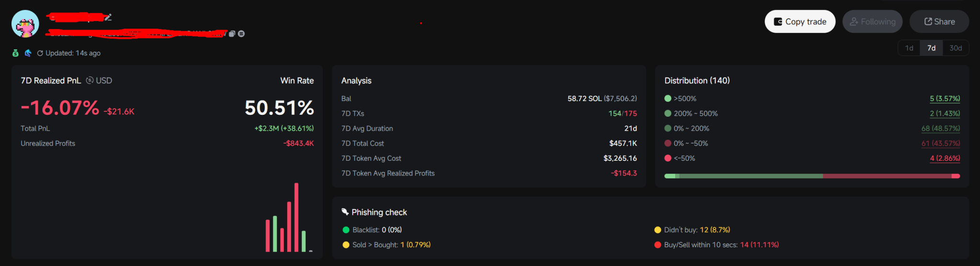Screen dimensions: 980x266
Task: Click the green money bag badge
Action: tap(15, 53)
